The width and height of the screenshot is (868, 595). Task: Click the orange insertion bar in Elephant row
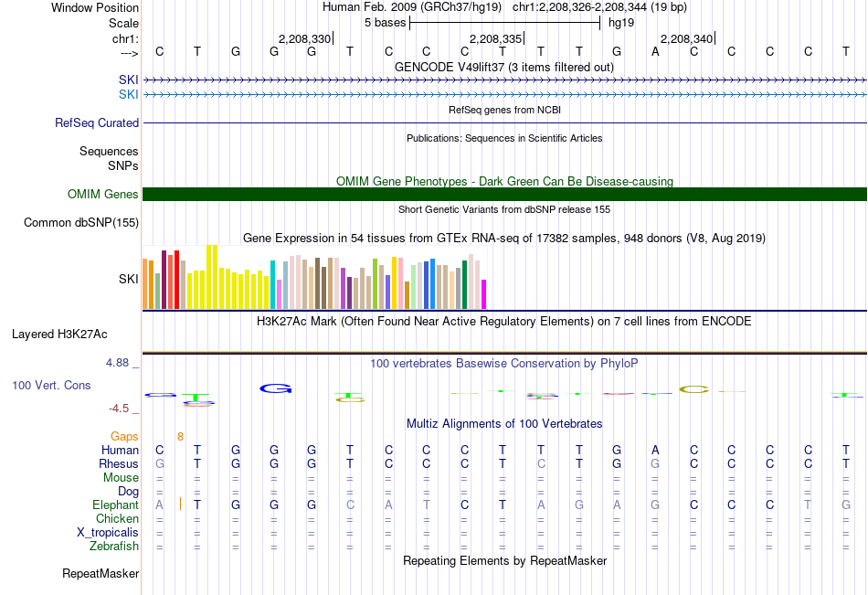[x=180, y=505]
